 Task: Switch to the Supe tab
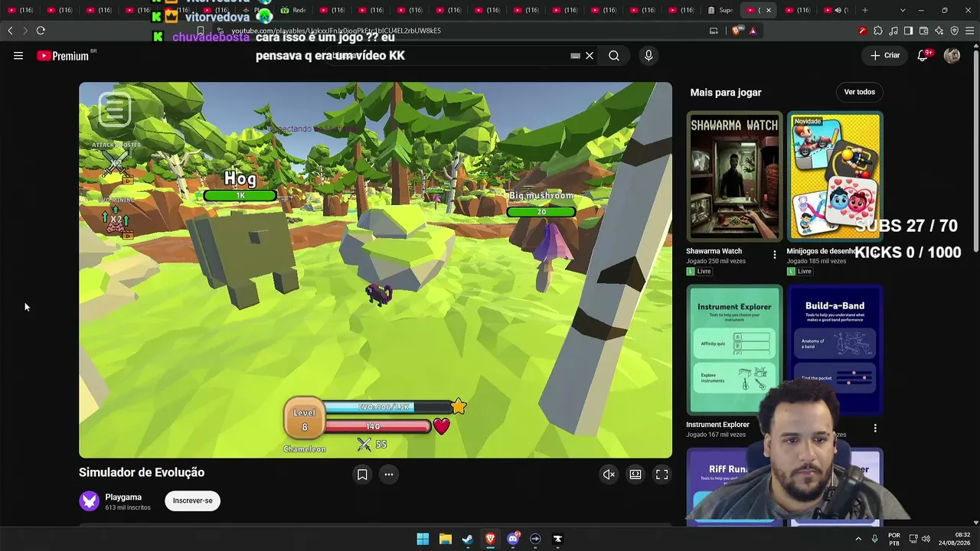pyautogui.click(x=721, y=10)
